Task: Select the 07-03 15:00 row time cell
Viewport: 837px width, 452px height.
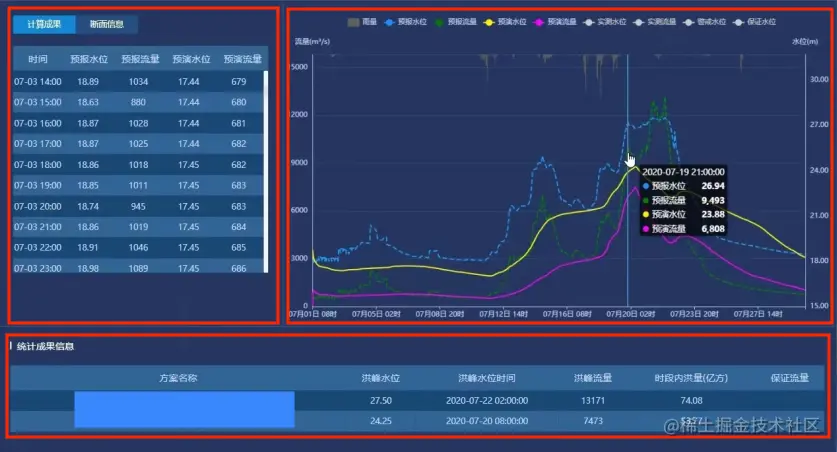Action: tap(38, 102)
